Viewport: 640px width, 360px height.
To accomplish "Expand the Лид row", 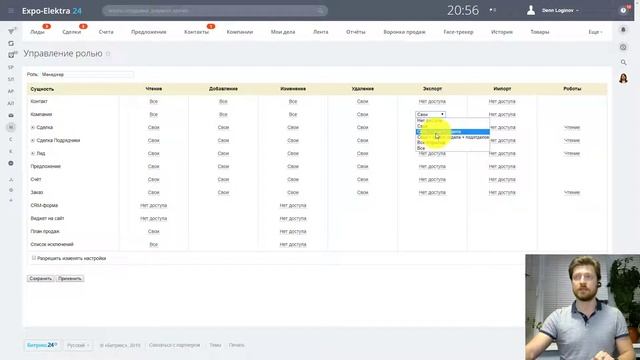I will [33, 153].
